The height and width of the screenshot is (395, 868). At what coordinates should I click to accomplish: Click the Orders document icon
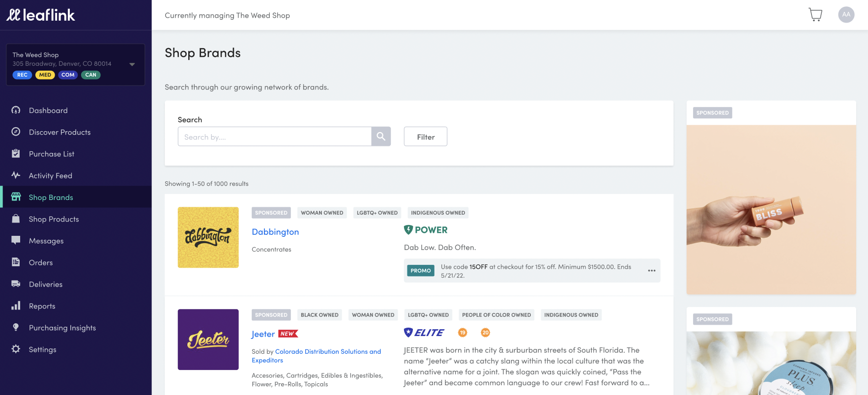16,262
